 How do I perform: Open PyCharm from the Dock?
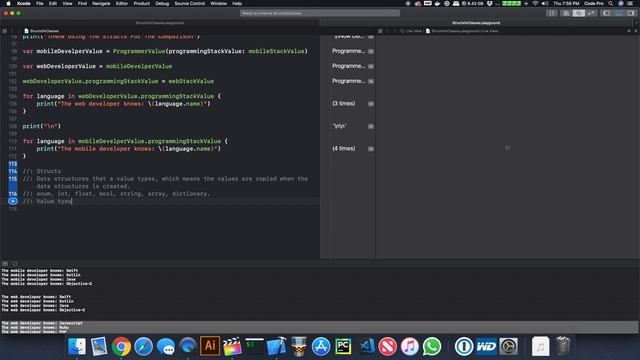pyautogui.click(x=343, y=347)
